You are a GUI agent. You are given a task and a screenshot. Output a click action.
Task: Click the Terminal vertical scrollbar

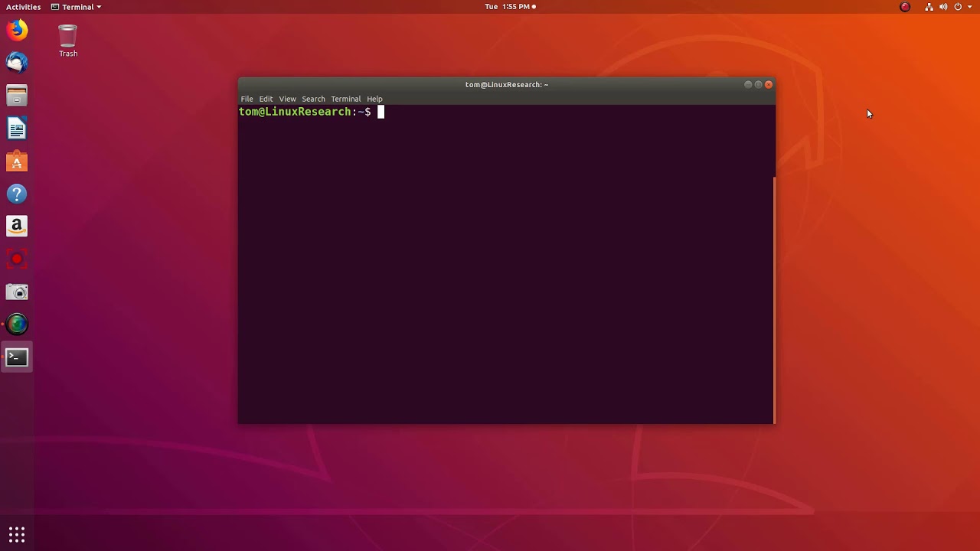(x=774, y=299)
